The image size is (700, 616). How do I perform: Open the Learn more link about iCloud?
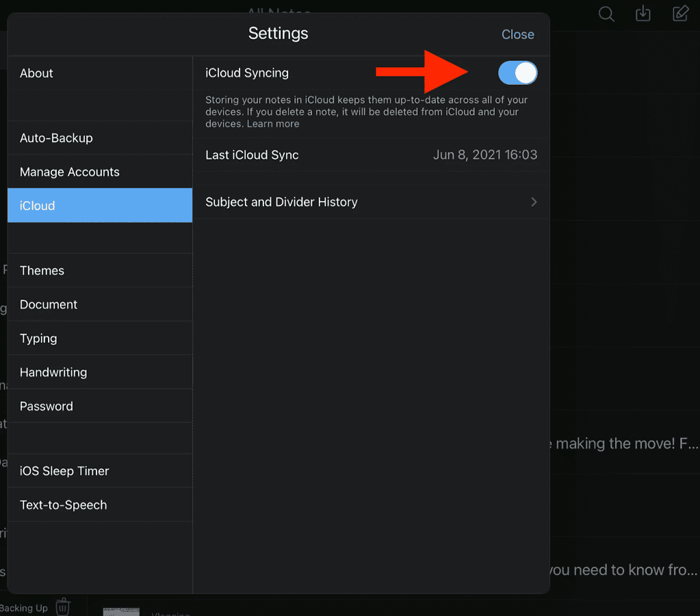pos(272,123)
